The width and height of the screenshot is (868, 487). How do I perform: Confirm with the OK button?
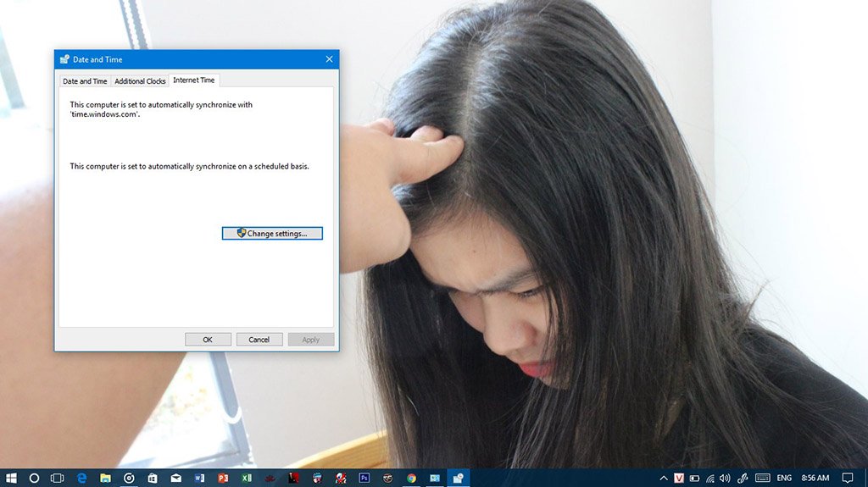[x=208, y=340]
